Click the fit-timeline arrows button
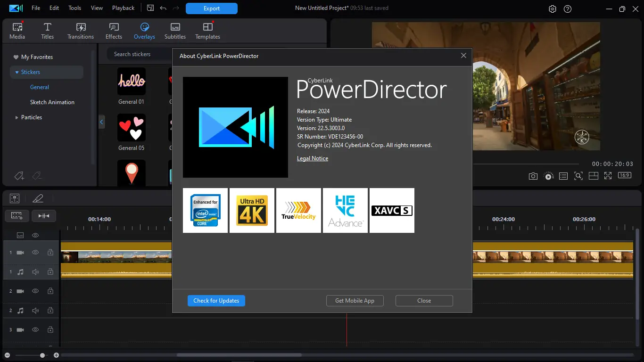Screen dimensions: 644x362 coord(44,216)
